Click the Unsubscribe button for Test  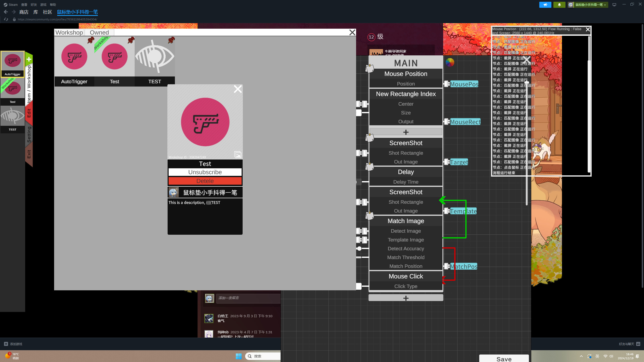coord(205,172)
